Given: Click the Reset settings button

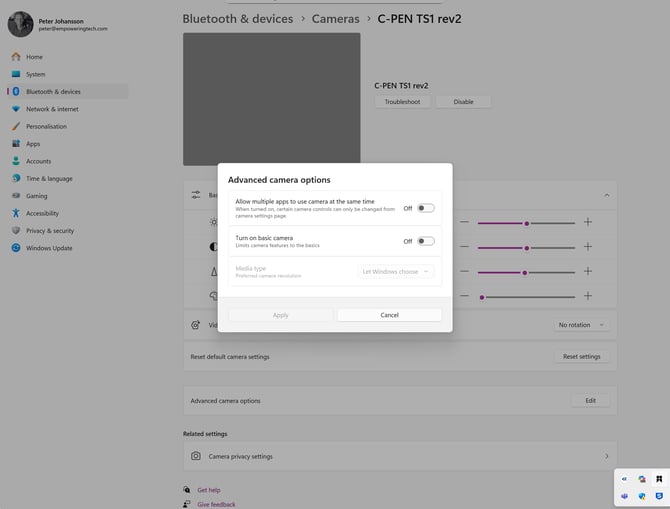Looking at the screenshot, I should (x=582, y=356).
